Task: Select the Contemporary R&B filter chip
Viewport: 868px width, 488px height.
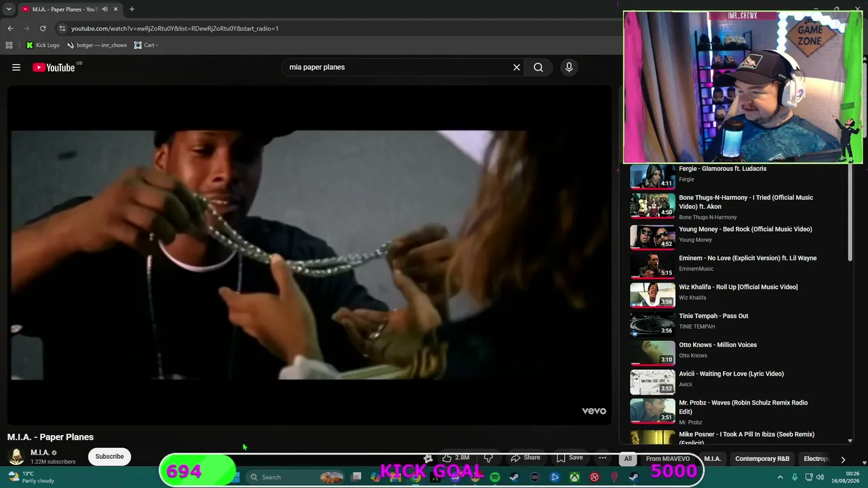Action: tap(762, 459)
